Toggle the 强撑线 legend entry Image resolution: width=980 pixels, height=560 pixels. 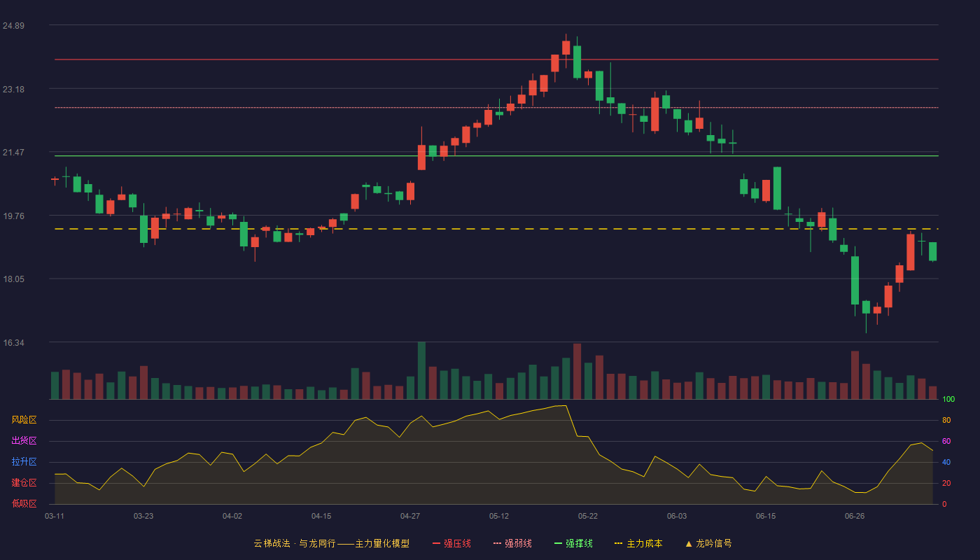[x=573, y=543]
